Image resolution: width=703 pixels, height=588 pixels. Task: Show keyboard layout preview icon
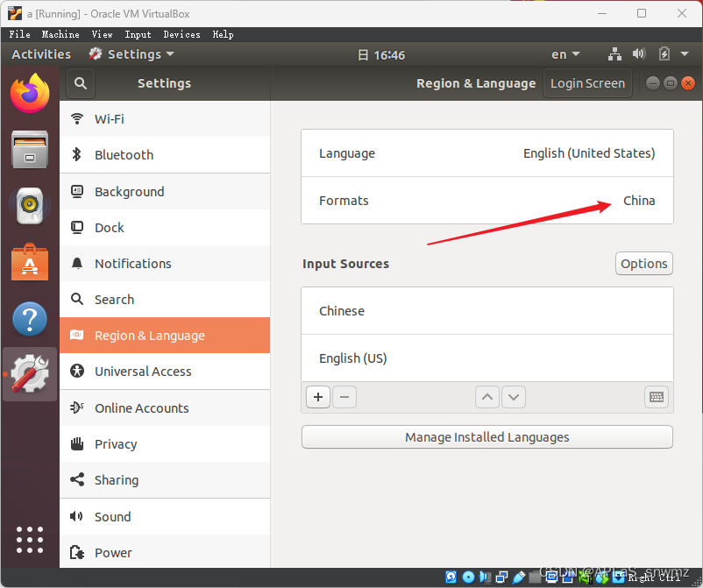tap(657, 397)
